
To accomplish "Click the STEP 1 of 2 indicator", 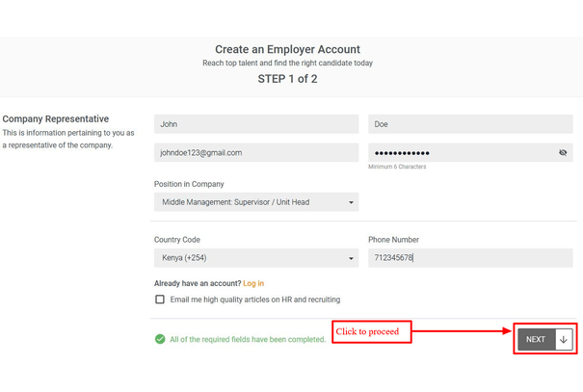I will (x=287, y=79).
